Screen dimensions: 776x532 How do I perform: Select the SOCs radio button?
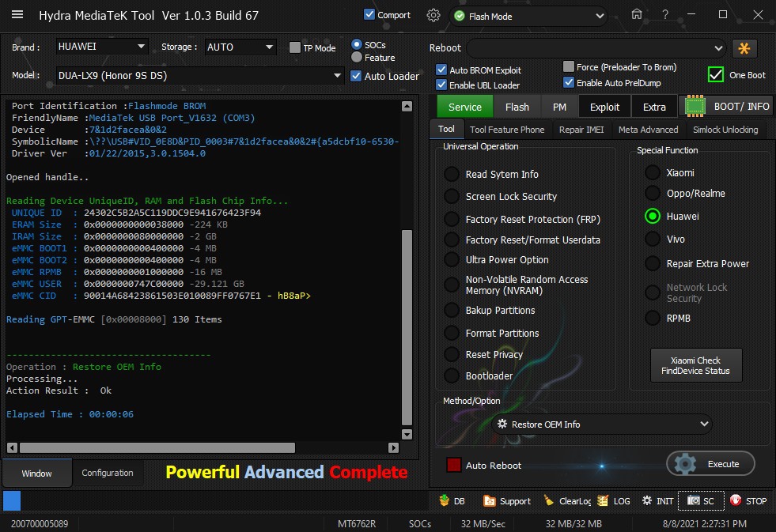tap(356, 44)
